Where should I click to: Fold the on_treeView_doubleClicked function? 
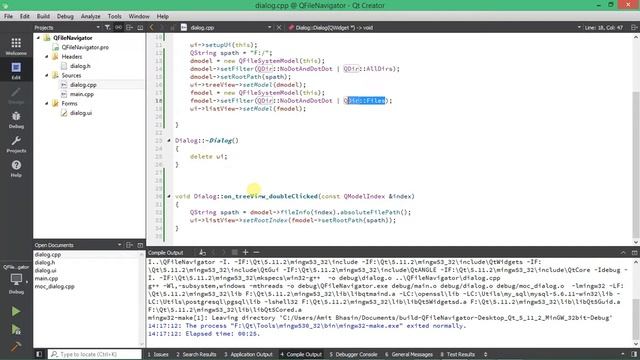click(x=169, y=196)
